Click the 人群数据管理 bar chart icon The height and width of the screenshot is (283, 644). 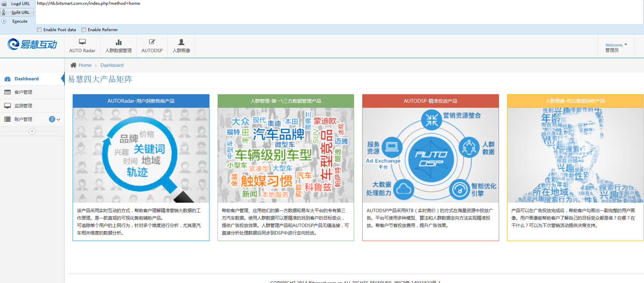(x=118, y=42)
